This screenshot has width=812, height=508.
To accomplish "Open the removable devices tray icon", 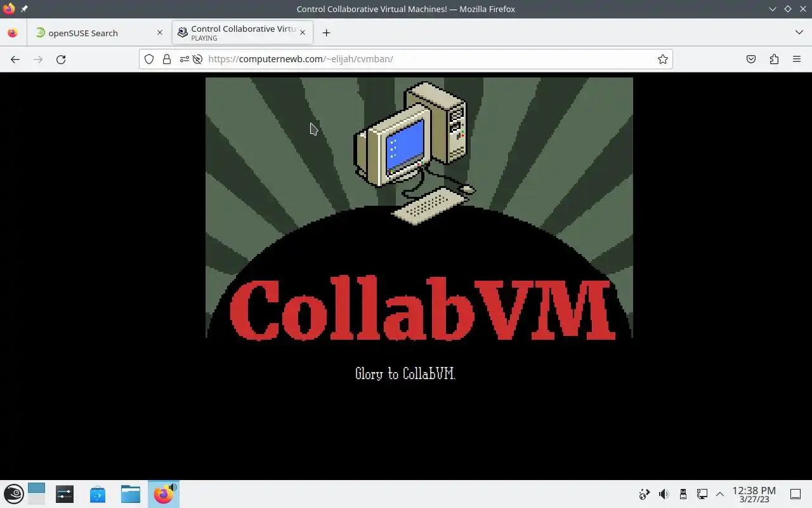I will click(683, 494).
